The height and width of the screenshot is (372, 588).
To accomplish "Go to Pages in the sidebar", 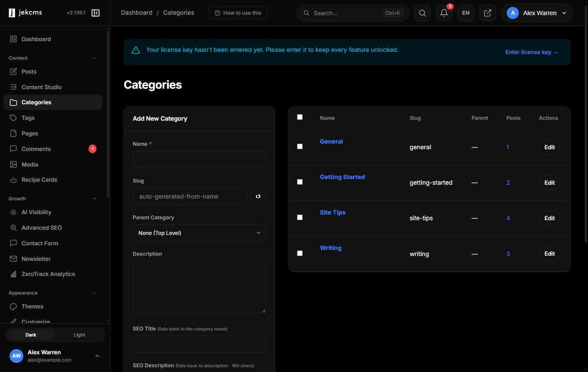I will click(x=53, y=133).
